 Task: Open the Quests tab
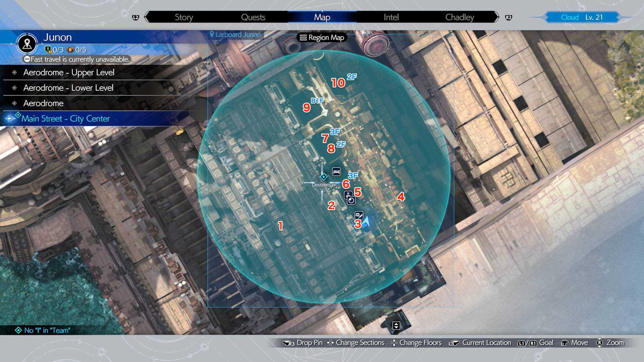(x=253, y=17)
